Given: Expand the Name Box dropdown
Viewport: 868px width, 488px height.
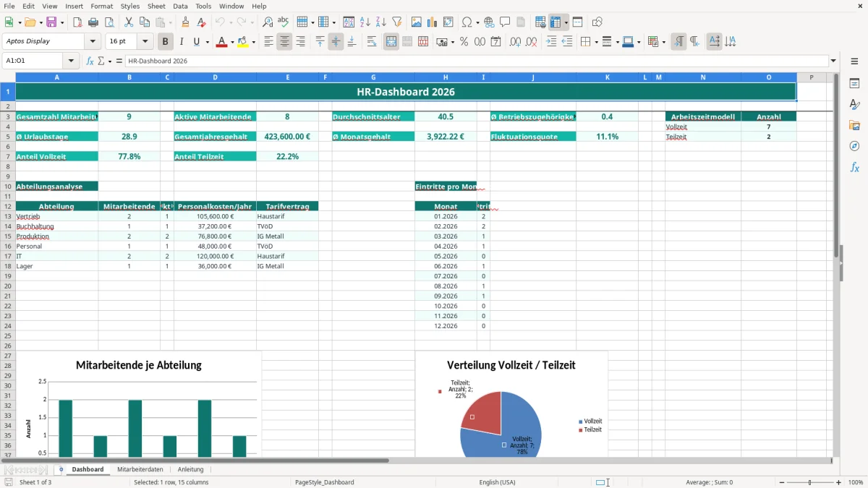Looking at the screenshot, I should (x=71, y=61).
